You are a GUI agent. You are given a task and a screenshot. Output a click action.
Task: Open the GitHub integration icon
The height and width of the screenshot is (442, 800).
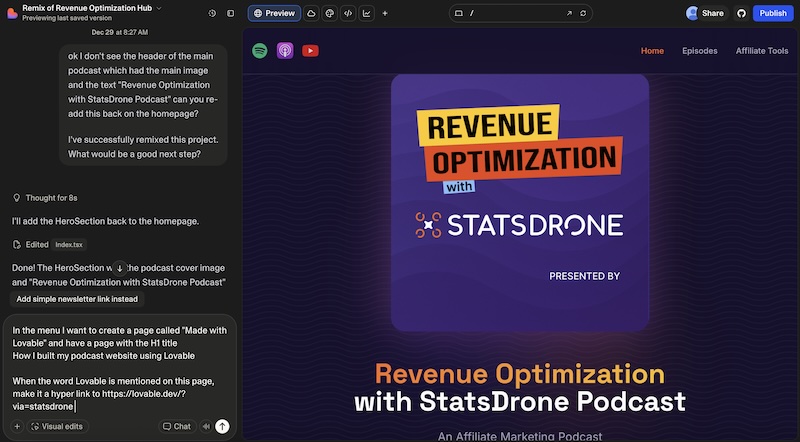click(x=741, y=13)
